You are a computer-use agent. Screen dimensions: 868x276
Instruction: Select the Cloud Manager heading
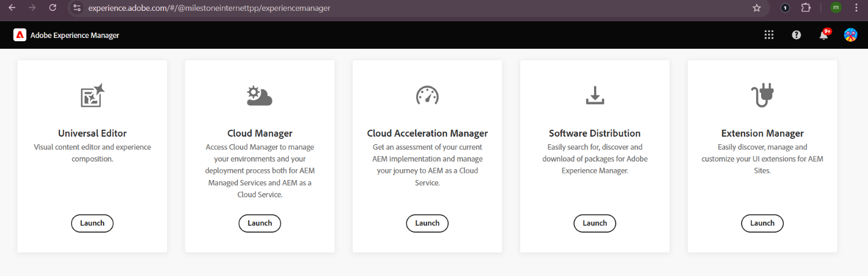[260, 133]
